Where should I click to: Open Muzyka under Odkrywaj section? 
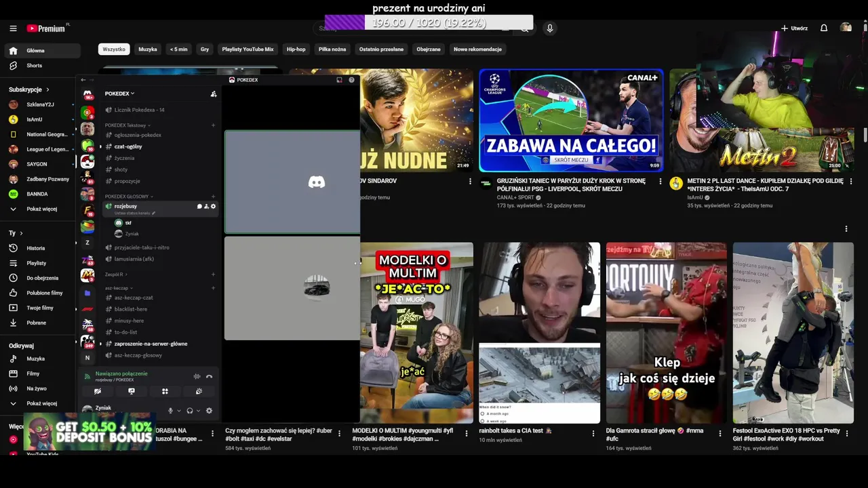coord(35,359)
